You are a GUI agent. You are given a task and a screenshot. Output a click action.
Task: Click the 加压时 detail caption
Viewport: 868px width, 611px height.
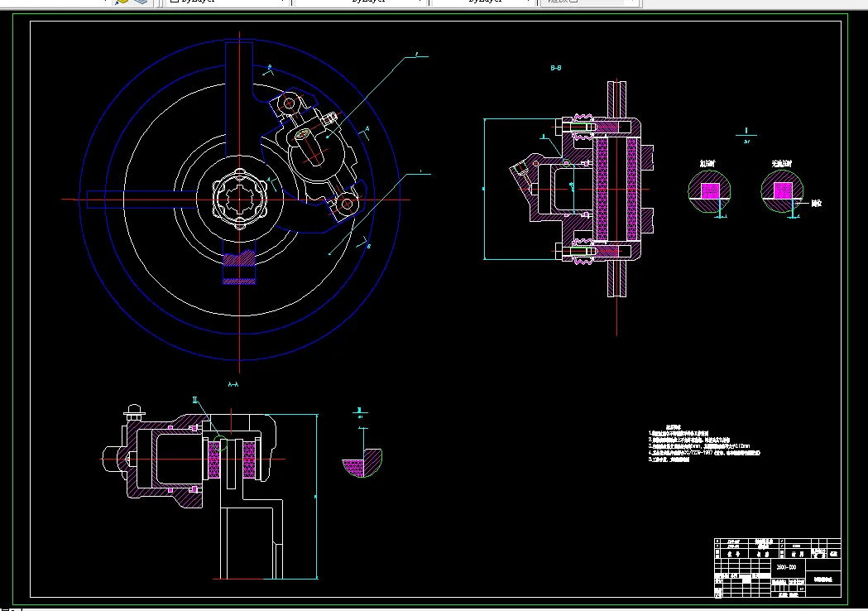(x=707, y=163)
